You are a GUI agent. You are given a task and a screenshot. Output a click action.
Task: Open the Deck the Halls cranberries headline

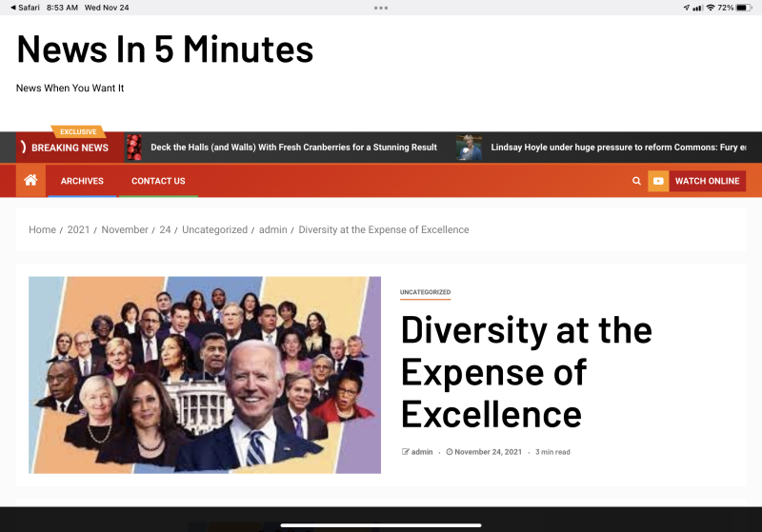click(x=293, y=148)
